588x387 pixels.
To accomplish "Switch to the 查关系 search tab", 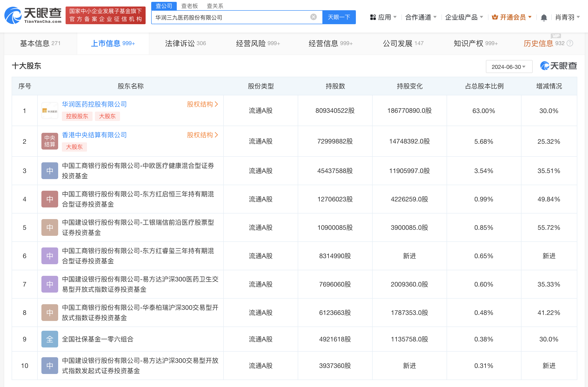I will click(x=215, y=6).
